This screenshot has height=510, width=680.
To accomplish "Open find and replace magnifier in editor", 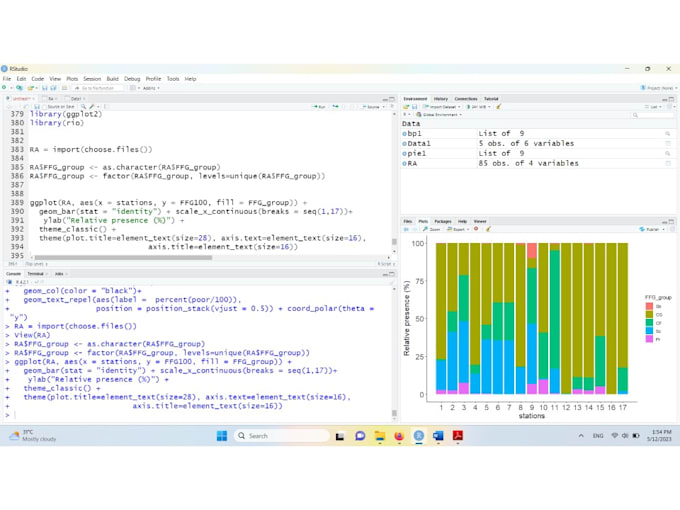I will coord(83,107).
